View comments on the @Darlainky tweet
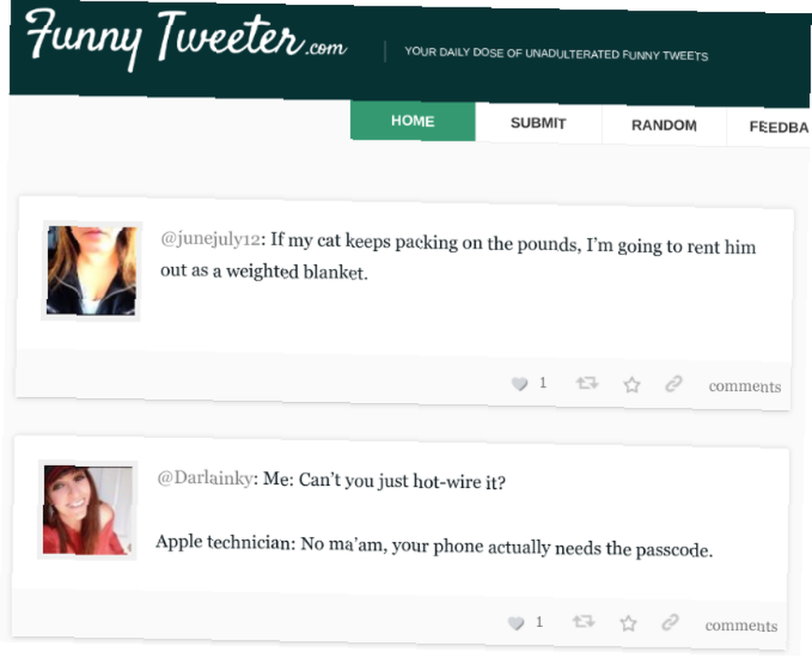This screenshot has width=812, height=658. coord(741,626)
